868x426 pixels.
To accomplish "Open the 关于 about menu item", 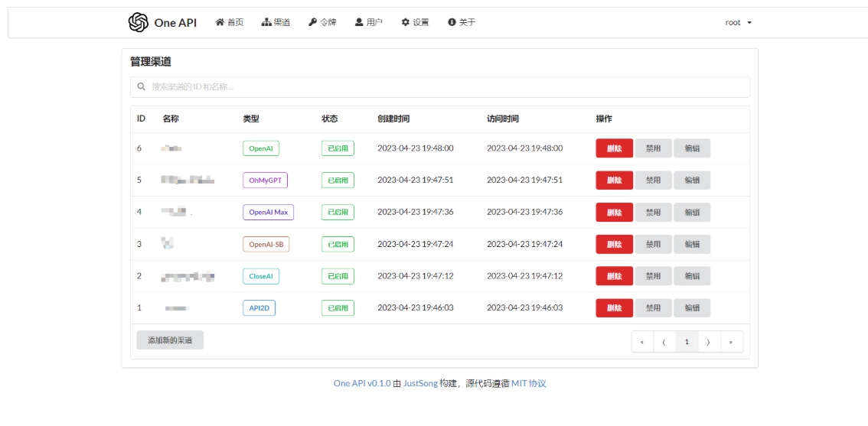I will 462,23.
